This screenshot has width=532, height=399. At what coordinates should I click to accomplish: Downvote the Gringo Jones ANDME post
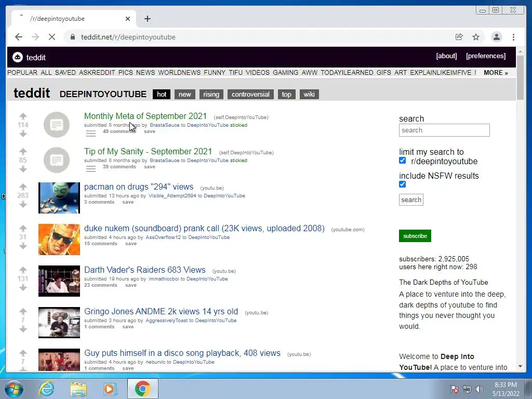pos(23,329)
